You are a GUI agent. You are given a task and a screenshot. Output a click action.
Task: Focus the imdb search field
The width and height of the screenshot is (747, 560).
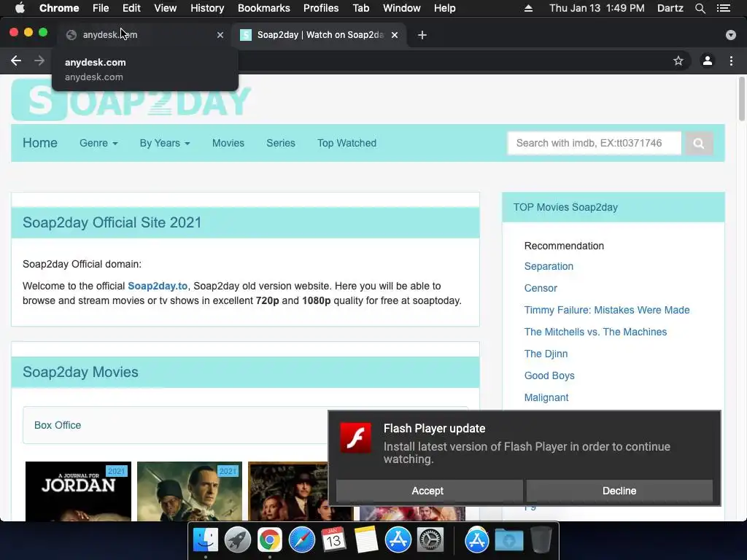[595, 144]
